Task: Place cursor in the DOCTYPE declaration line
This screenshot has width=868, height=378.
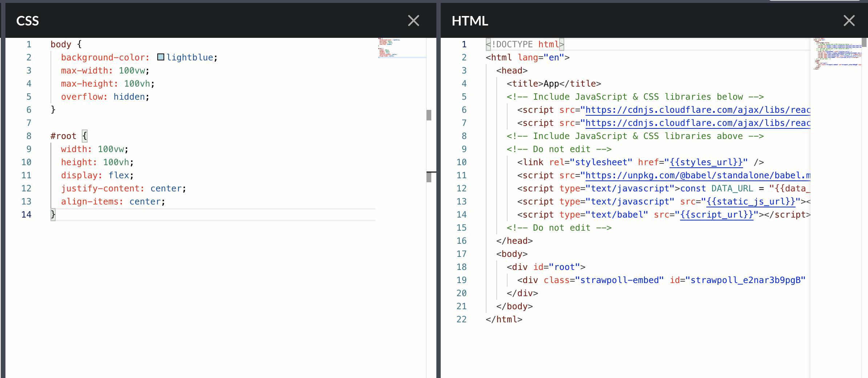Action: point(523,44)
